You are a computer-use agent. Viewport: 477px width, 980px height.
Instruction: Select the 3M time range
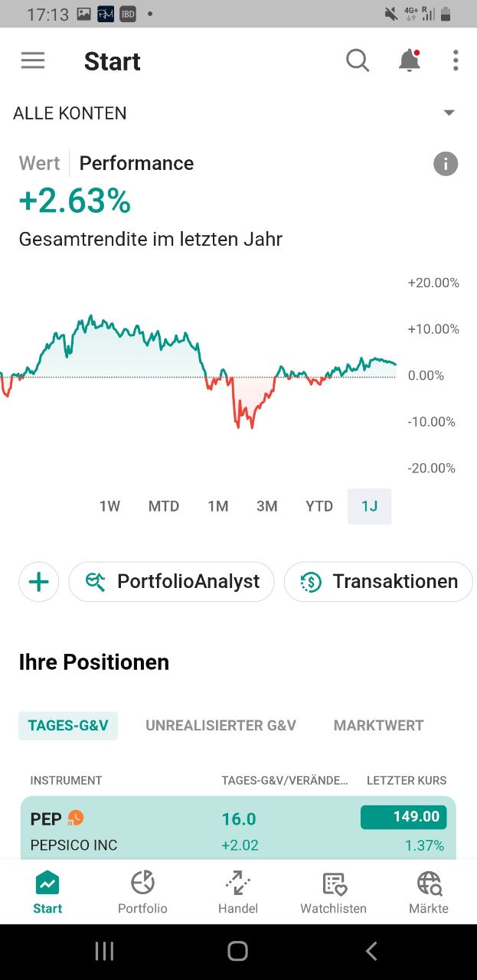coord(266,506)
